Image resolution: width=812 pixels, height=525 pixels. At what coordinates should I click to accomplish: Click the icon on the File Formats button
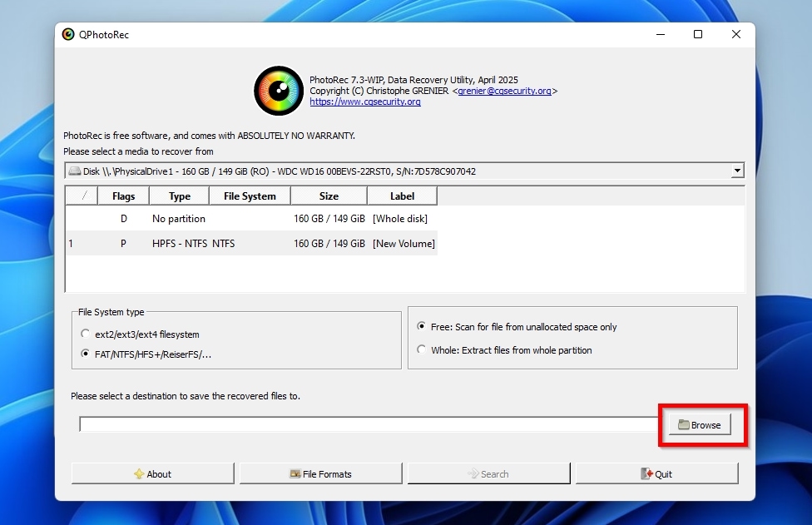(x=295, y=473)
